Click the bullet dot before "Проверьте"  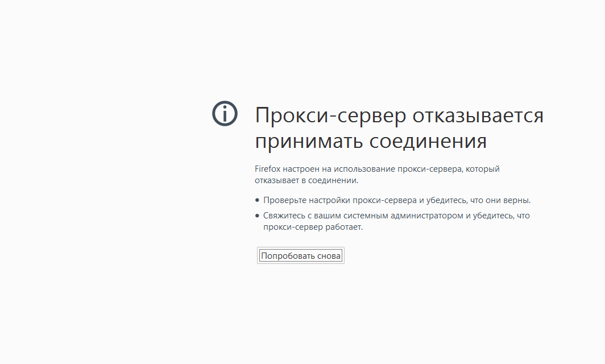tap(258, 200)
